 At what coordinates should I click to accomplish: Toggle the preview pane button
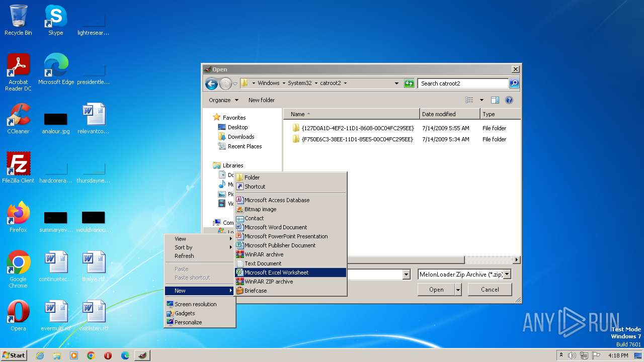495,100
